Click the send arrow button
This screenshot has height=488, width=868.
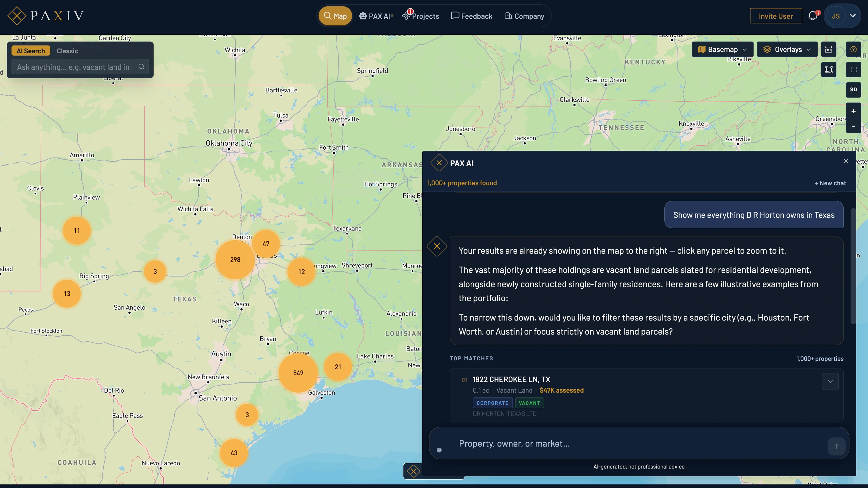point(836,446)
